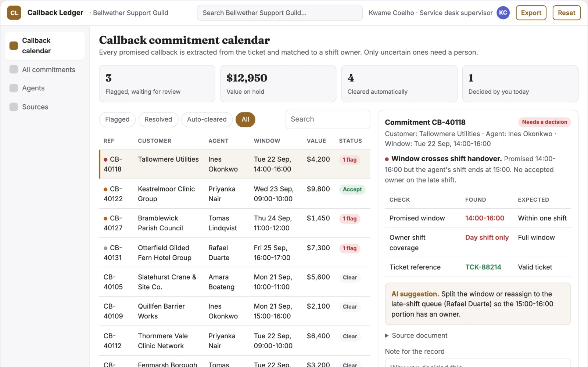Click the STATUS column header
Viewport: 588px width, 367px height.
(x=350, y=141)
